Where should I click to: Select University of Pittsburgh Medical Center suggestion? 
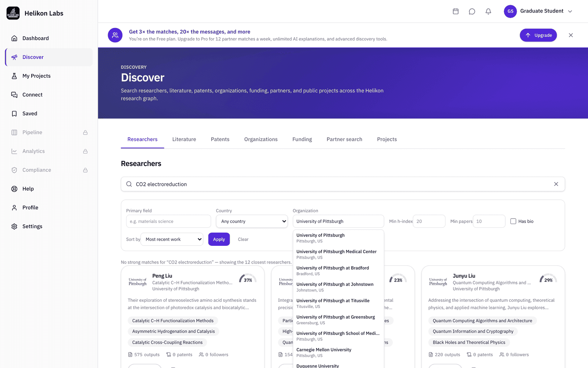point(338,254)
